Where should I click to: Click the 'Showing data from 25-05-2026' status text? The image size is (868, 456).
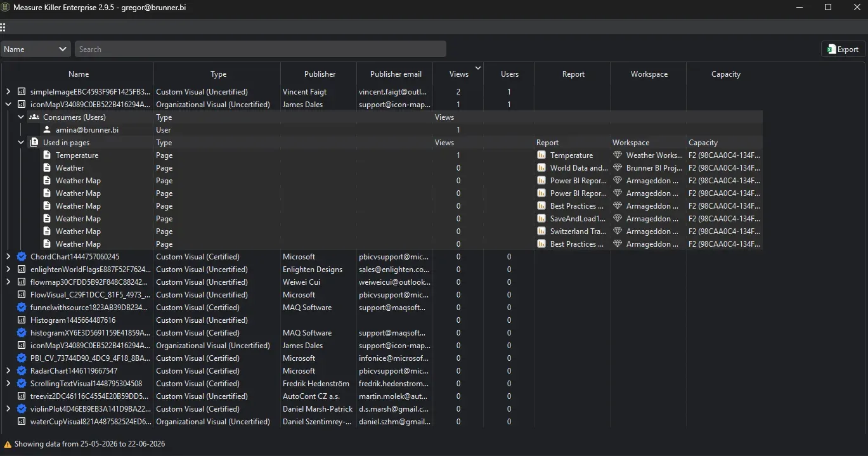(x=90, y=445)
